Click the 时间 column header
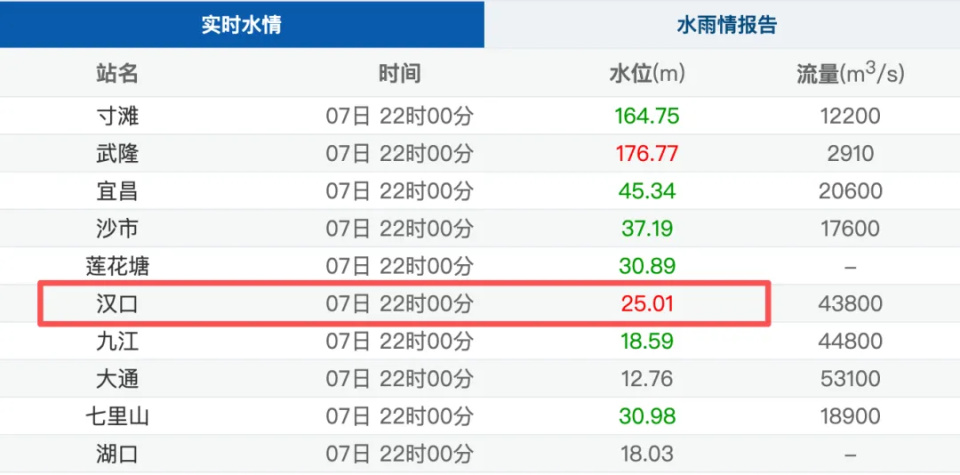Screen dimensions: 960x475 399,74
